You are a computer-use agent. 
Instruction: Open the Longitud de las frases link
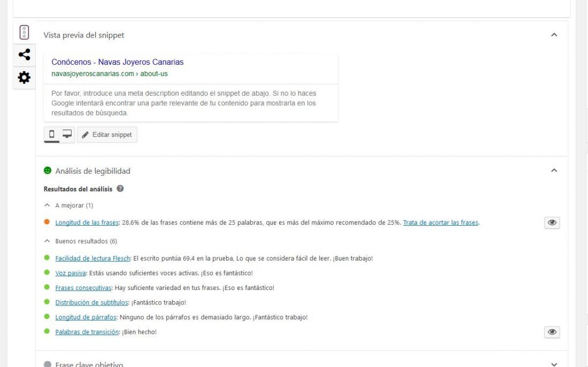pyautogui.click(x=87, y=223)
